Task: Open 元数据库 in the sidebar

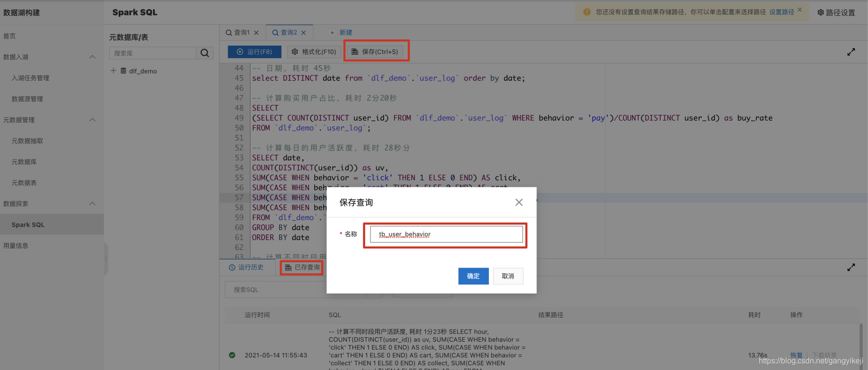Action: click(x=24, y=162)
